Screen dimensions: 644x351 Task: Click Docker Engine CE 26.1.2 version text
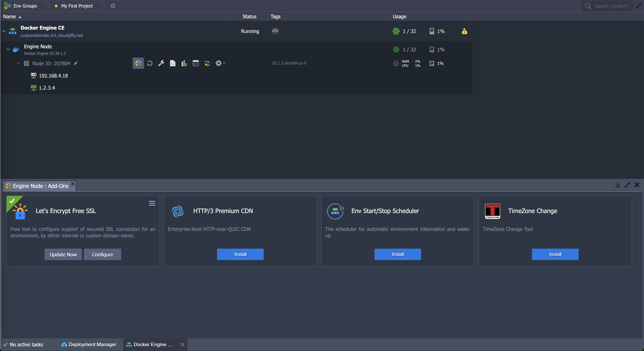coord(45,53)
